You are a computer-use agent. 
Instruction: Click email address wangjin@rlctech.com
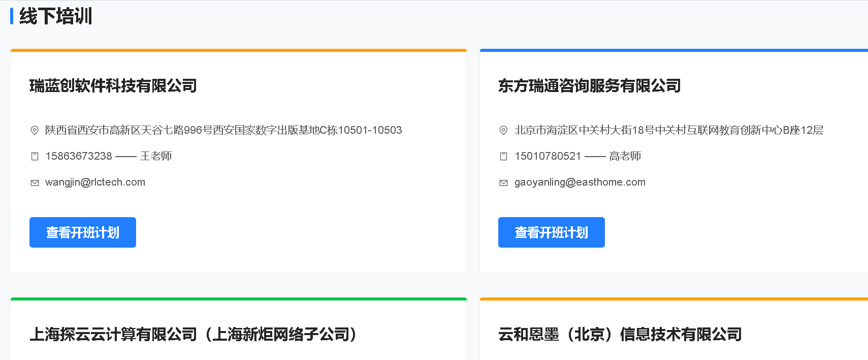click(95, 182)
